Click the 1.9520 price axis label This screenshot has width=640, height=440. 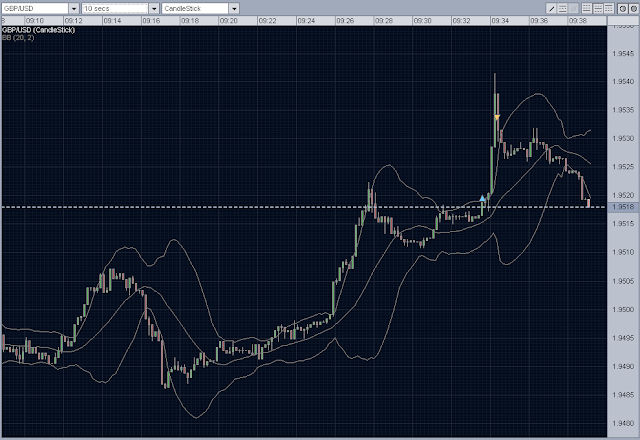624,195
